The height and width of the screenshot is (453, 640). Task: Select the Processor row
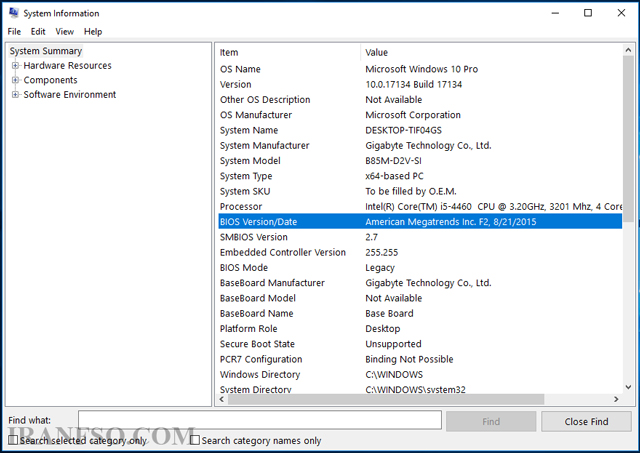(x=420, y=207)
